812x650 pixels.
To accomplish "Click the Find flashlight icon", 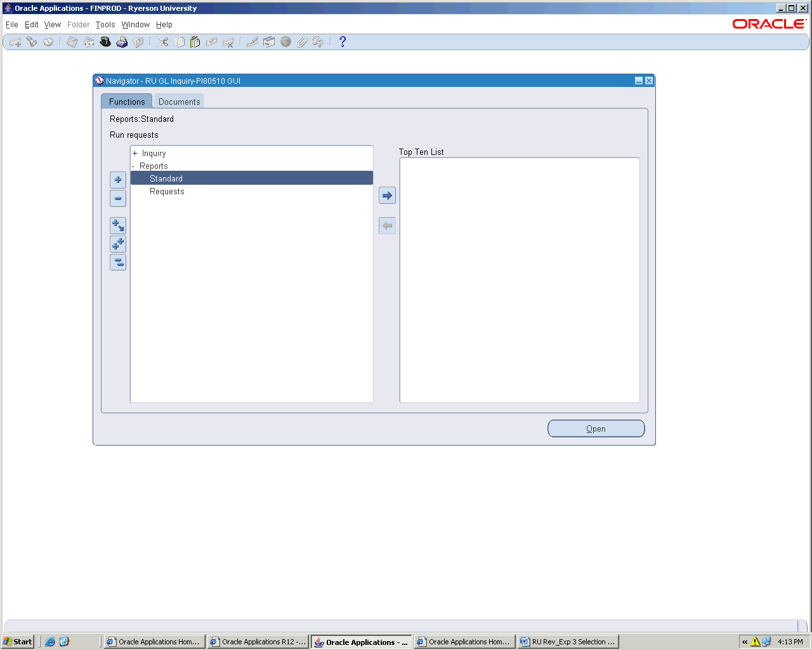I will [31, 42].
